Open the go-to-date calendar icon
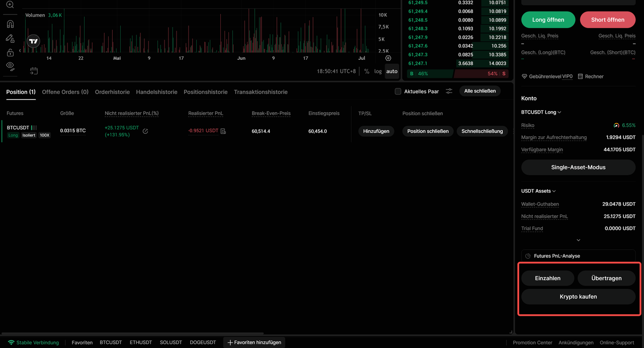644x348 pixels. coord(34,71)
